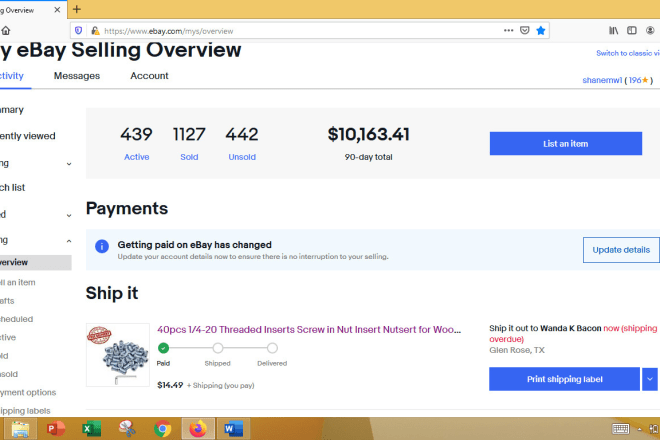660x440 pixels.
Task: Open Payment options sidebar link
Action: coord(28,392)
